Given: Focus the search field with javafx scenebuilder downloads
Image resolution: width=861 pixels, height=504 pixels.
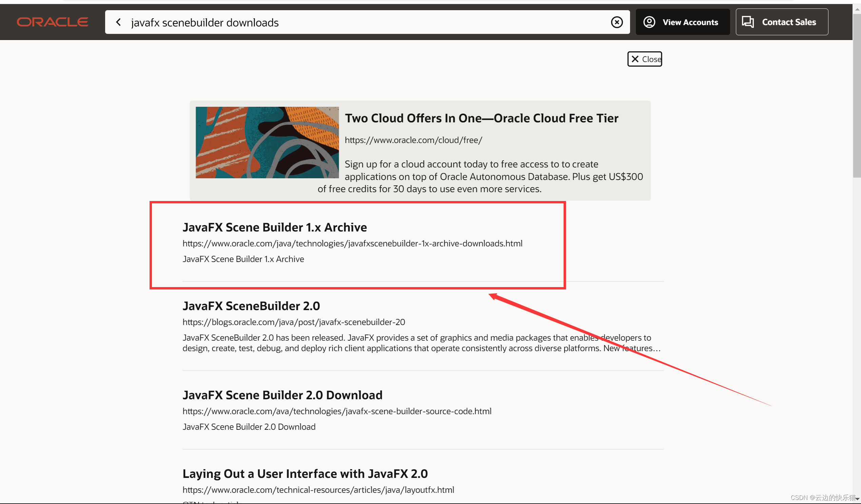Looking at the screenshot, I should coord(342,22).
